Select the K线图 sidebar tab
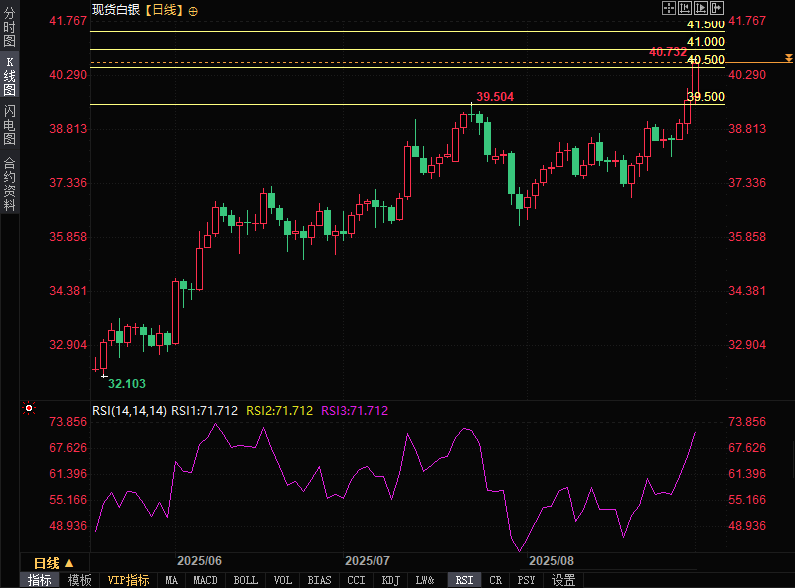The width and height of the screenshot is (795, 588). click(10, 76)
